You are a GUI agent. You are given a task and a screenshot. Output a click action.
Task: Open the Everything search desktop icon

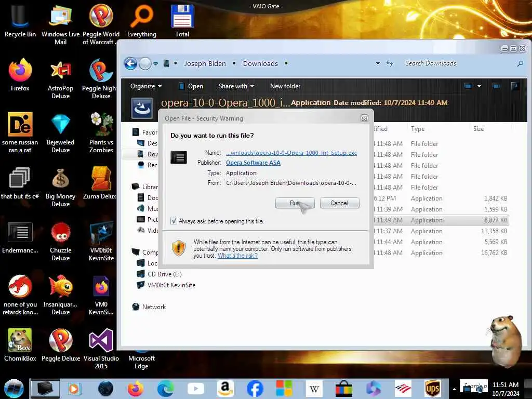141,21
